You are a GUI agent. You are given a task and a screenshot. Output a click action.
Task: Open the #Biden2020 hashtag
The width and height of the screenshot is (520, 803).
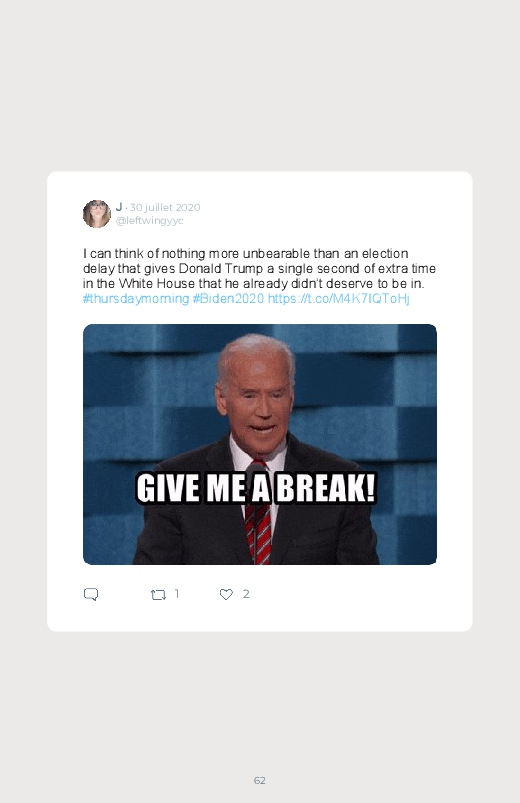228,299
